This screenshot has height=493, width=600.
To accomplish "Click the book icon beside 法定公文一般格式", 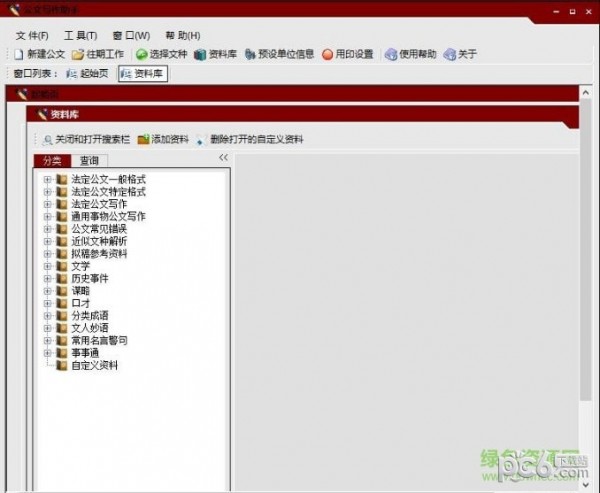I will point(62,179).
